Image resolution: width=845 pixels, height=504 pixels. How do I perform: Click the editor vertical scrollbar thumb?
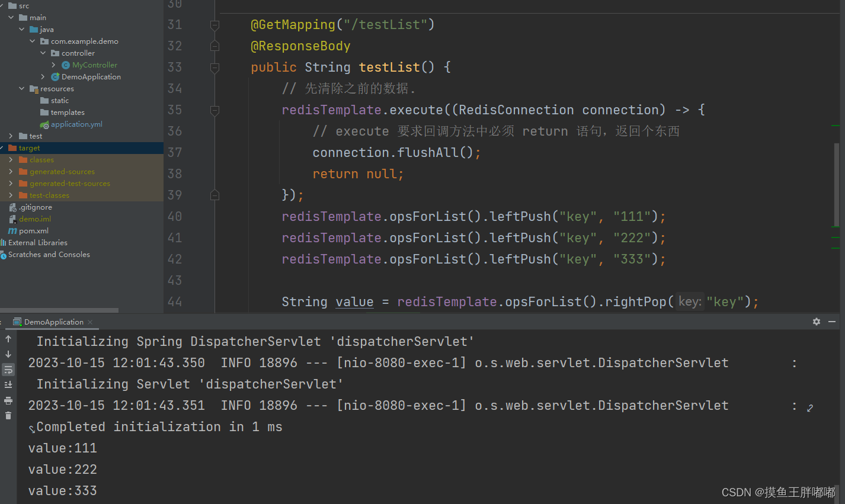point(837,185)
